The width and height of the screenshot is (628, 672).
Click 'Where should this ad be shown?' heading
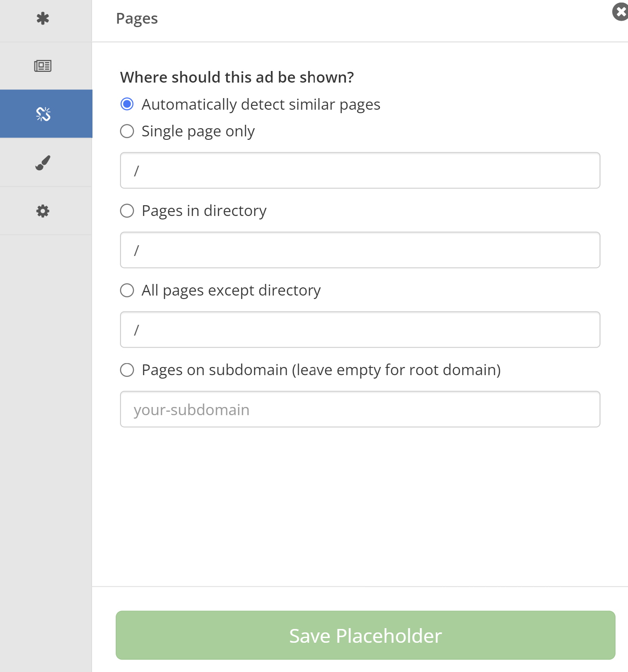237,77
